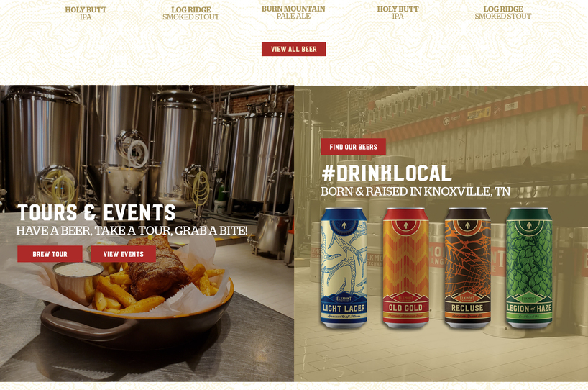Image resolution: width=588 pixels, height=390 pixels.
Task: Select the View Events button
Action: (124, 254)
